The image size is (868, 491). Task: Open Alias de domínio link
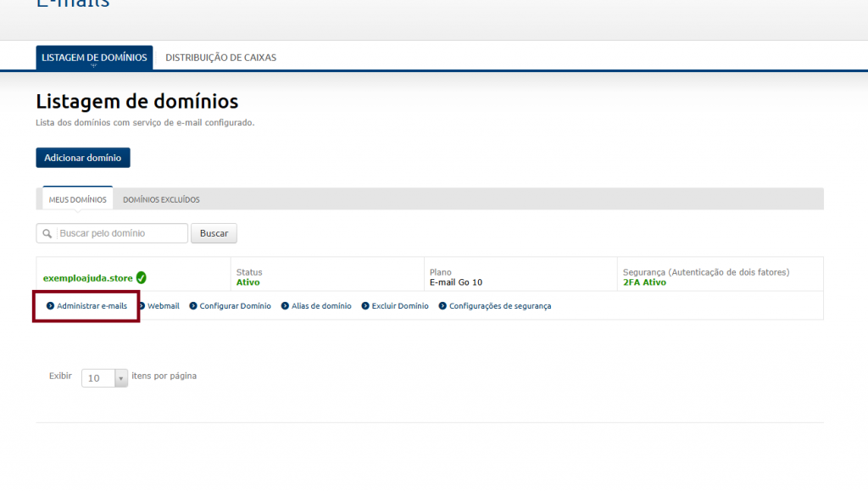pos(321,305)
